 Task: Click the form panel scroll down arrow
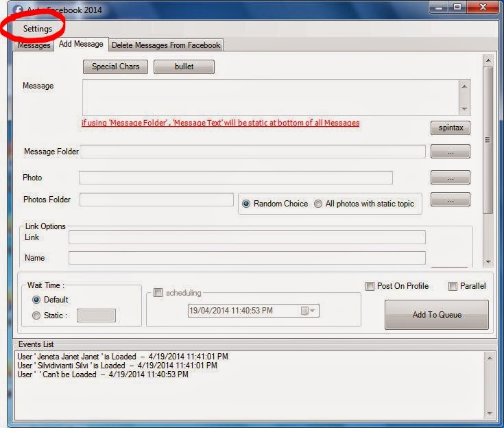coord(488,262)
